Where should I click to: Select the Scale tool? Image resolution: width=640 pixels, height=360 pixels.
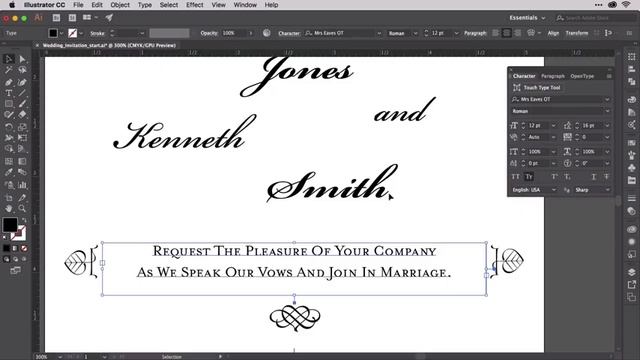click(22, 127)
